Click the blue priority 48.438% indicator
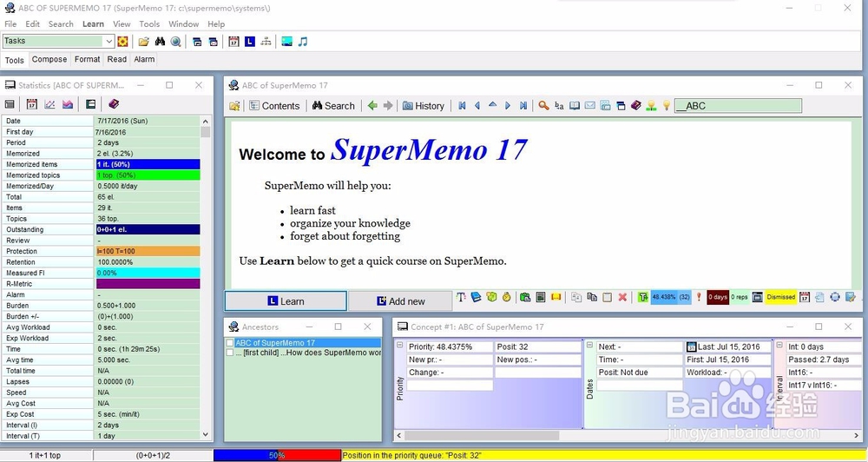The width and height of the screenshot is (868, 462). (x=671, y=298)
